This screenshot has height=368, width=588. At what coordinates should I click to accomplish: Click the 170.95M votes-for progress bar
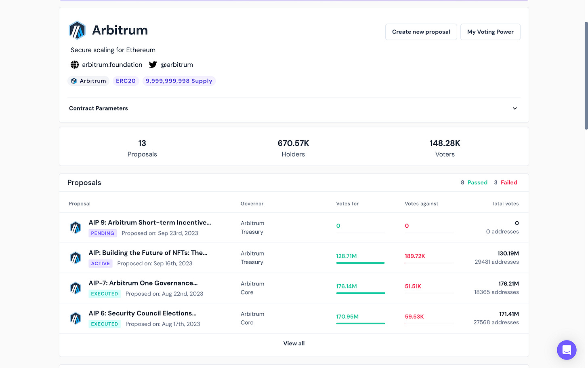[x=361, y=324]
